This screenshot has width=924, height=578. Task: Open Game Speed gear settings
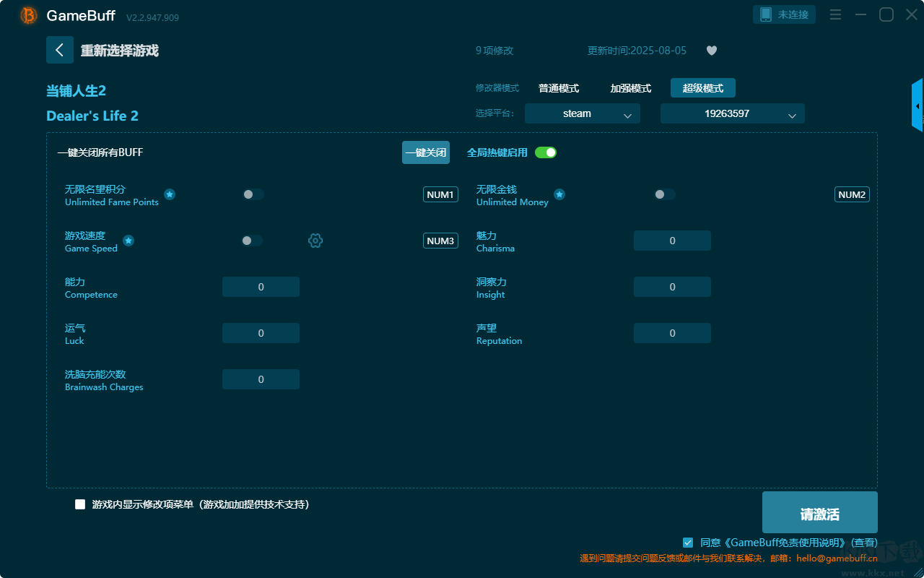pyautogui.click(x=315, y=241)
